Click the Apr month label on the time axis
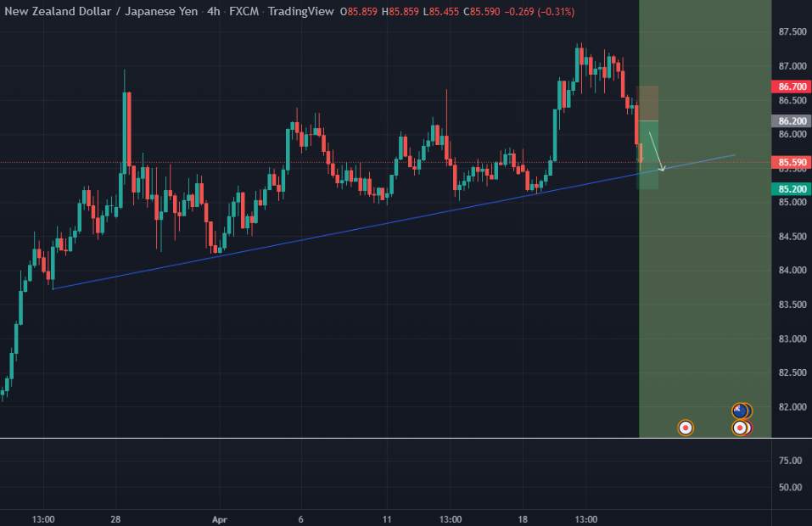 click(x=220, y=519)
